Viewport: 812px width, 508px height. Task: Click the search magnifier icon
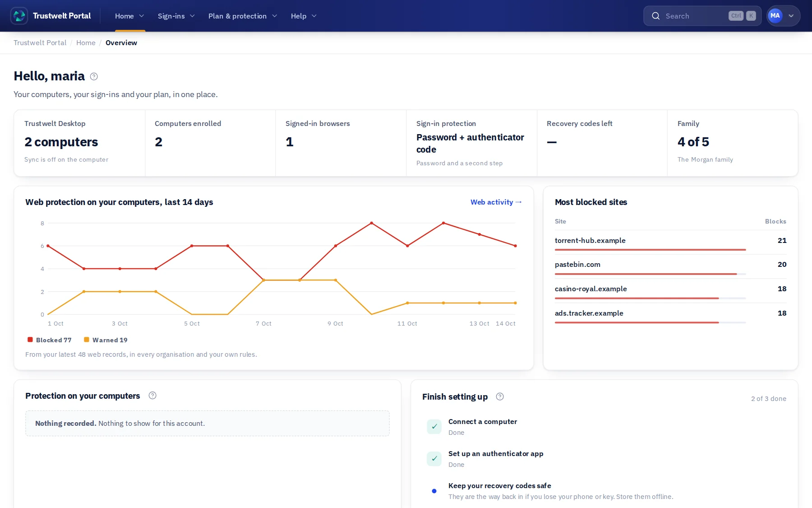click(656, 16)
